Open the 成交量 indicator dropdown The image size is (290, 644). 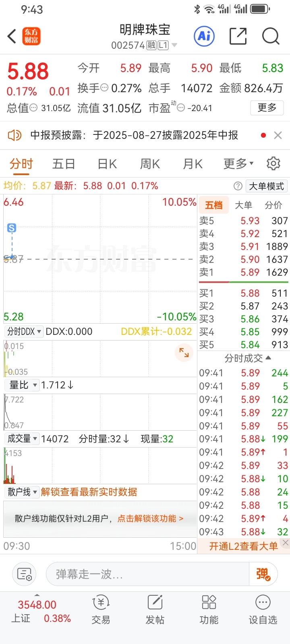point(23,439)
